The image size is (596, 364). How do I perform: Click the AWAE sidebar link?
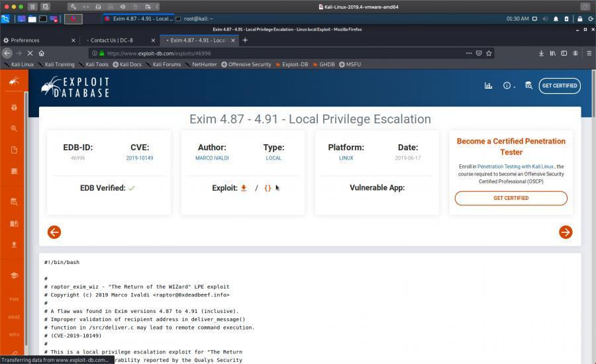pyautogui.click(x=14, y=317)
